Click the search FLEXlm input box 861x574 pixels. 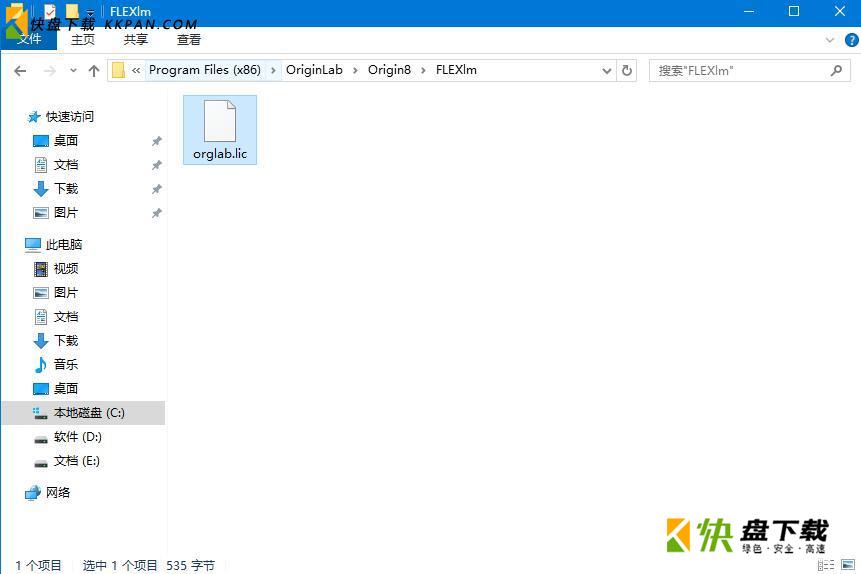pyautogui.click(x=750, y=70)
